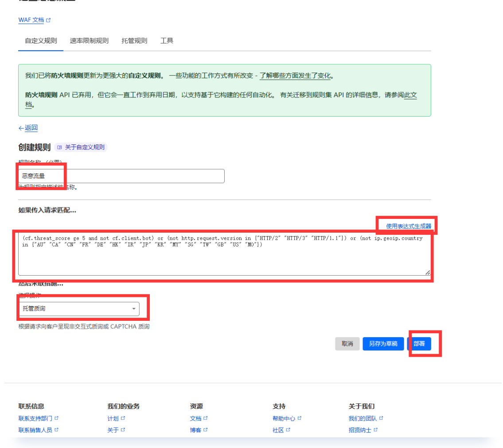Click the 部署 button
The image size is (503, 448).
pos(419,344)
